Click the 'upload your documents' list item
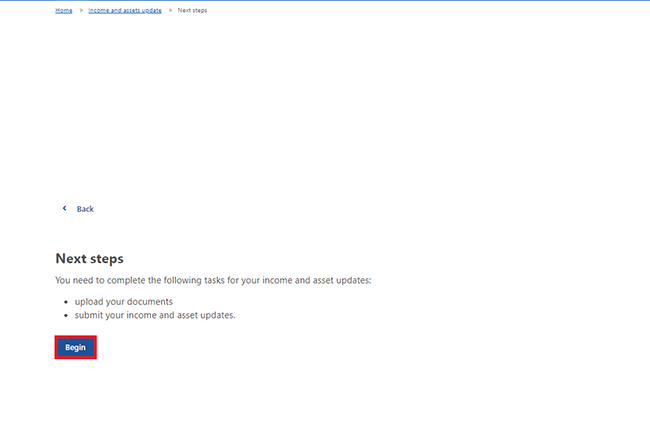This screenshot has width=650, height=429. pos(124,301)
